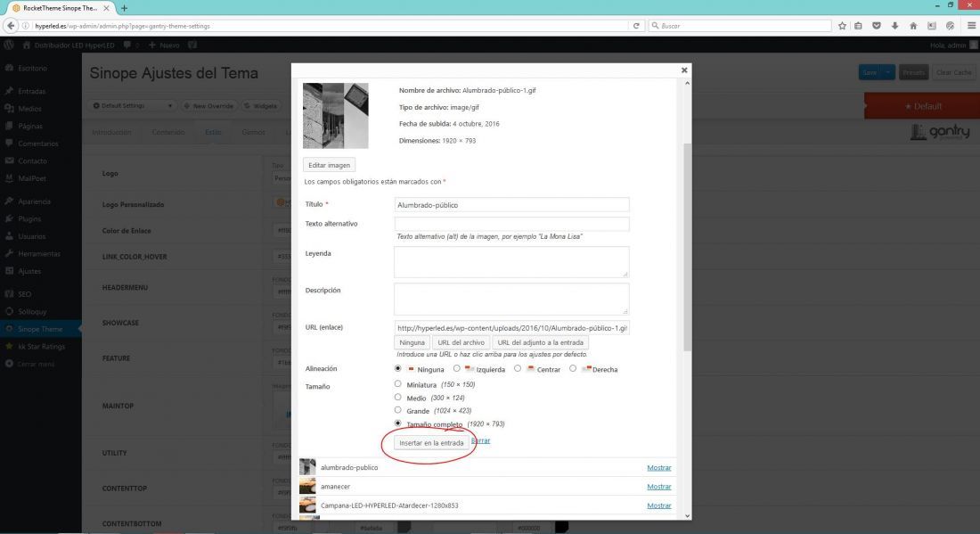Switch to the Introducción tab
This screenshot has width=980, height=534.
click(x=112, y=133)
